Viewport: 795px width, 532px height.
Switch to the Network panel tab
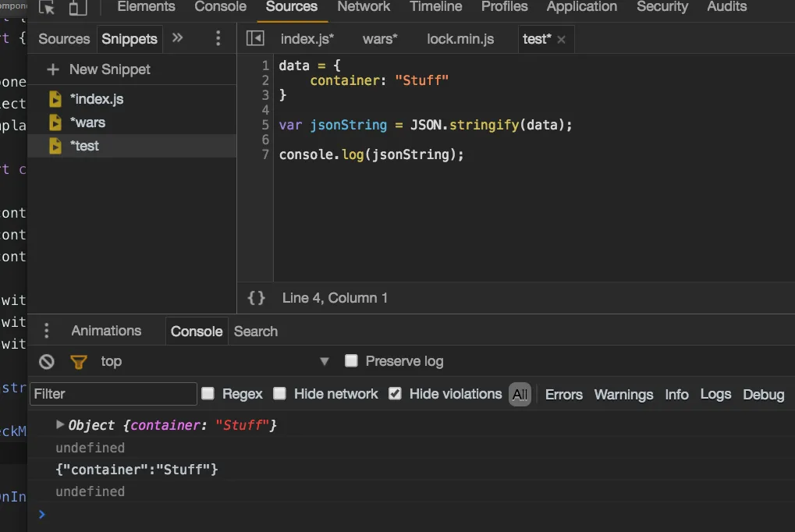pyautogui.click(x=364, y=7)
